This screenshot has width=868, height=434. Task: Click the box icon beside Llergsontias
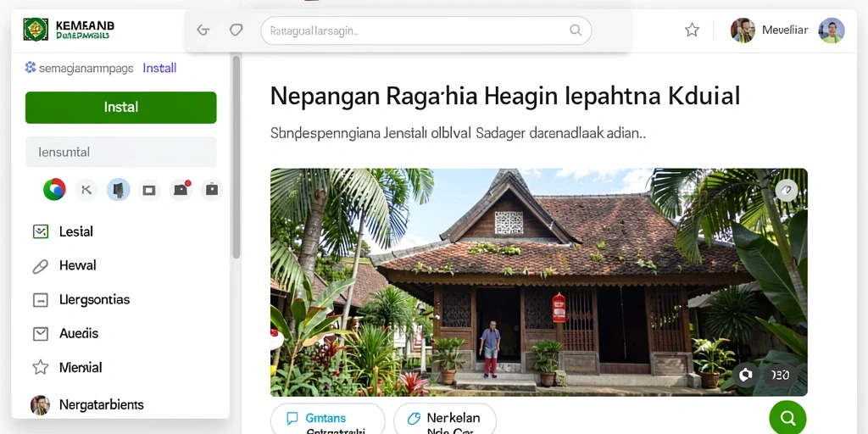(41, 300)
